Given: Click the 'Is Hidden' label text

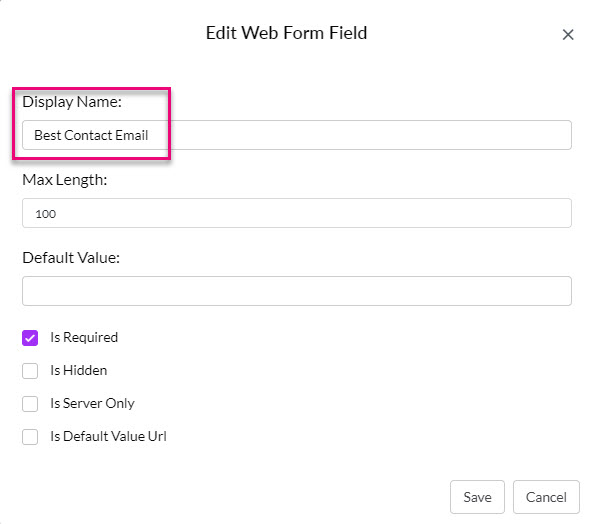Looking at the screenshot, I should pyautogui.click(x=79, y=370).
